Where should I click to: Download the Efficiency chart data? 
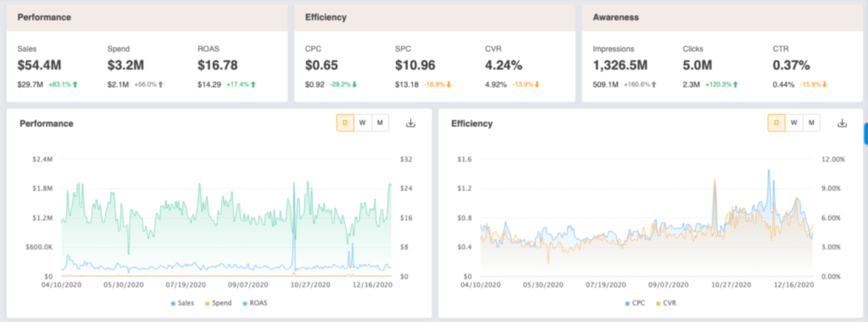click(x=842, y=123)
